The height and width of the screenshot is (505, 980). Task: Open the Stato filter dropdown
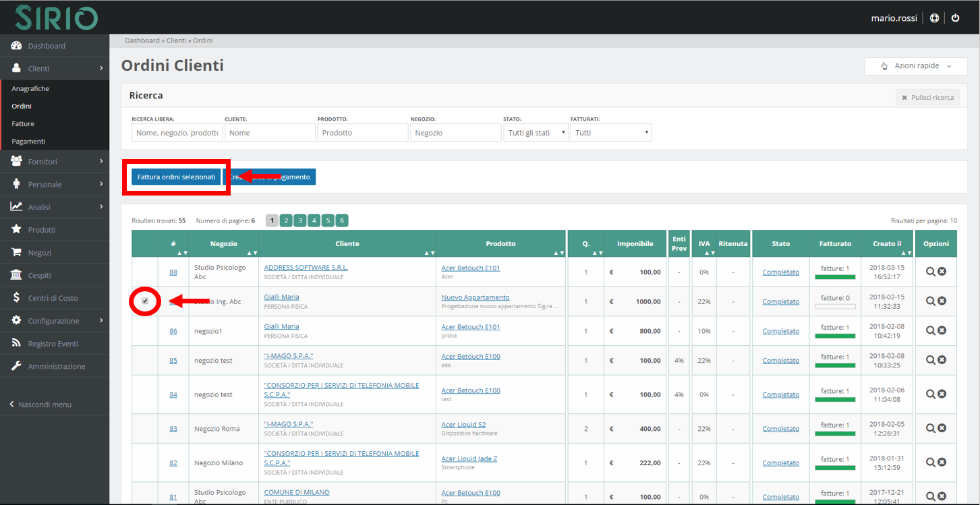pyautogui.click(x=536, y=133)
